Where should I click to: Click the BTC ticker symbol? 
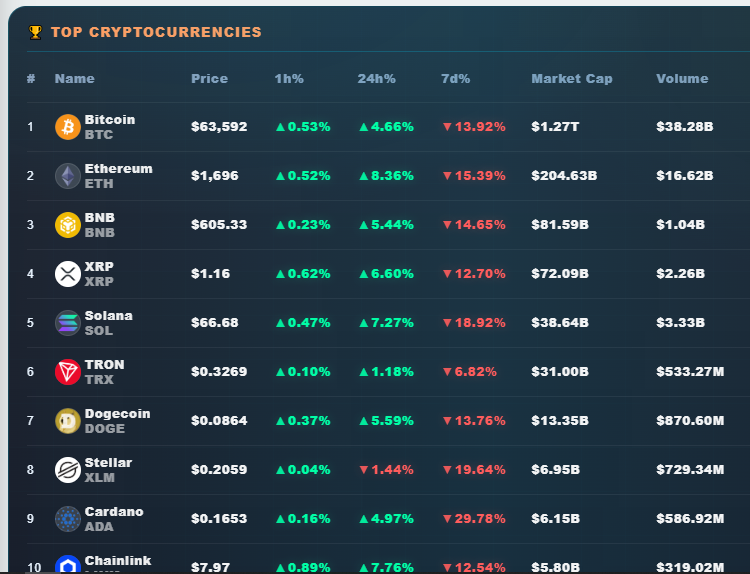99,135
